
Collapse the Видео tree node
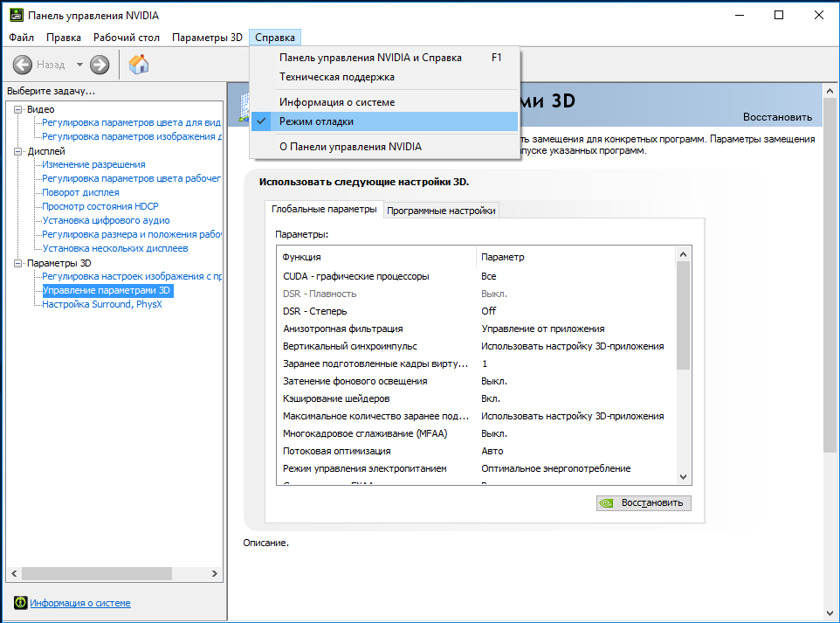coord(17,109)
